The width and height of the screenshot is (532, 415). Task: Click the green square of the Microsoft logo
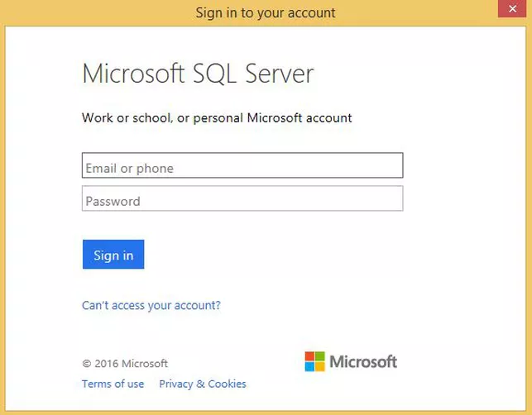point(320,356)
